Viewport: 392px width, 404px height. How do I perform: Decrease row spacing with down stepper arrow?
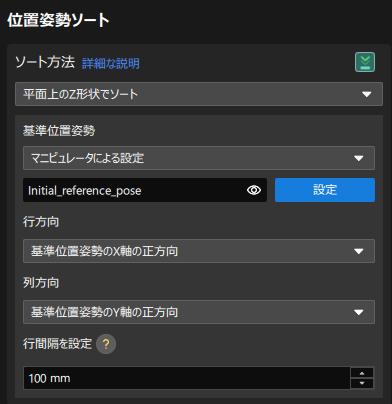[x=362, y=383]
